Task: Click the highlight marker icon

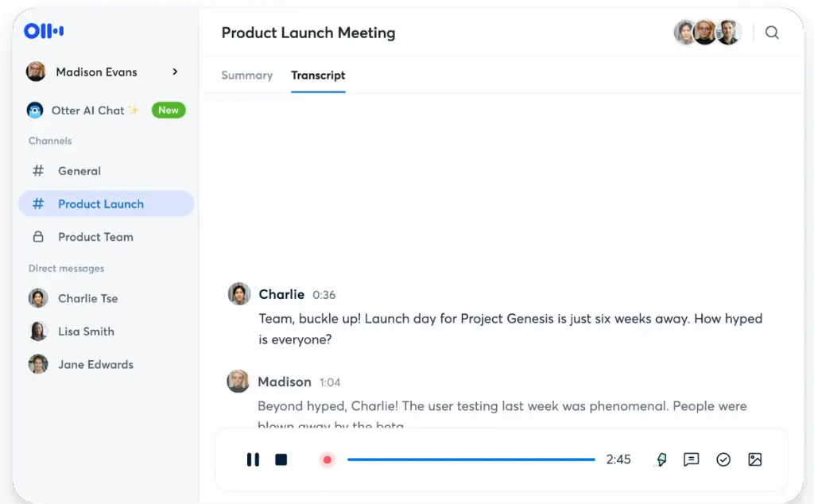Action: [x=661, y=459]
